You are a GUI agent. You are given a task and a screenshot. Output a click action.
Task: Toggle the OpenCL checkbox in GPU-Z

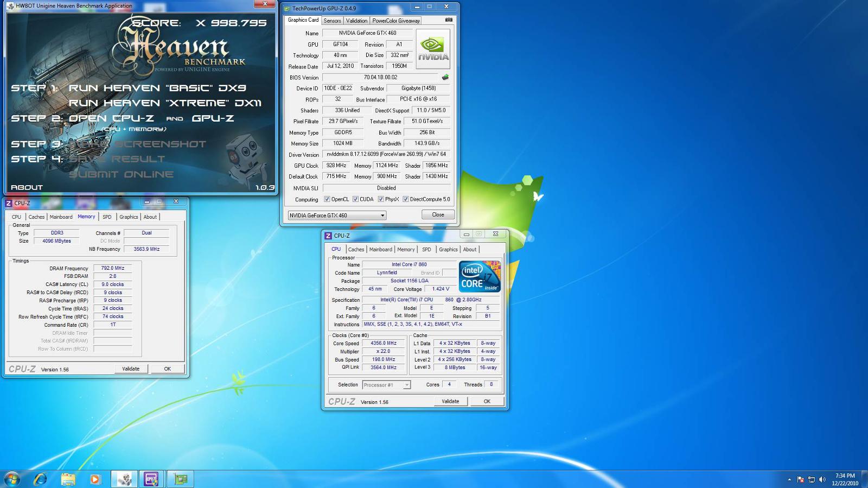327,199
